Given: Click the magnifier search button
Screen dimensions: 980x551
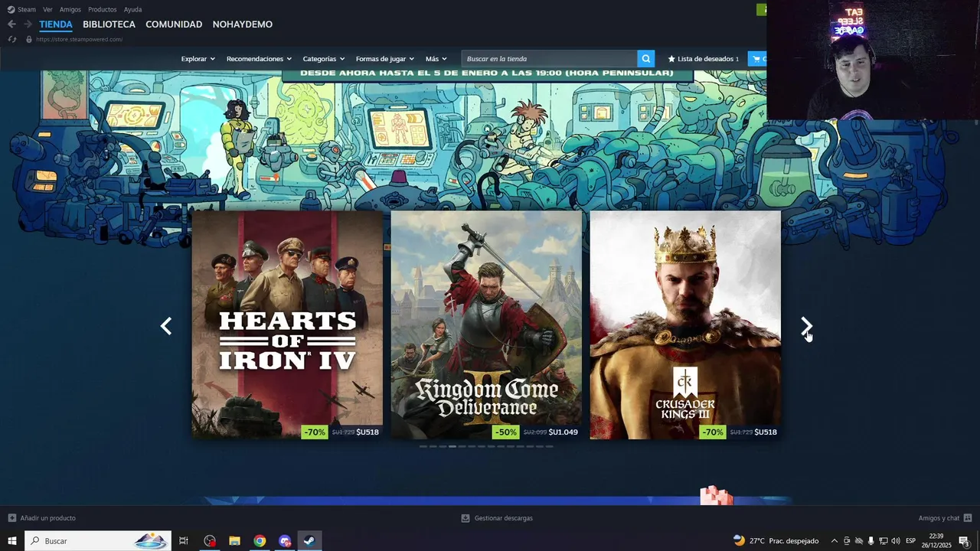Looking at the screenshot, I should tap(647, 58).
